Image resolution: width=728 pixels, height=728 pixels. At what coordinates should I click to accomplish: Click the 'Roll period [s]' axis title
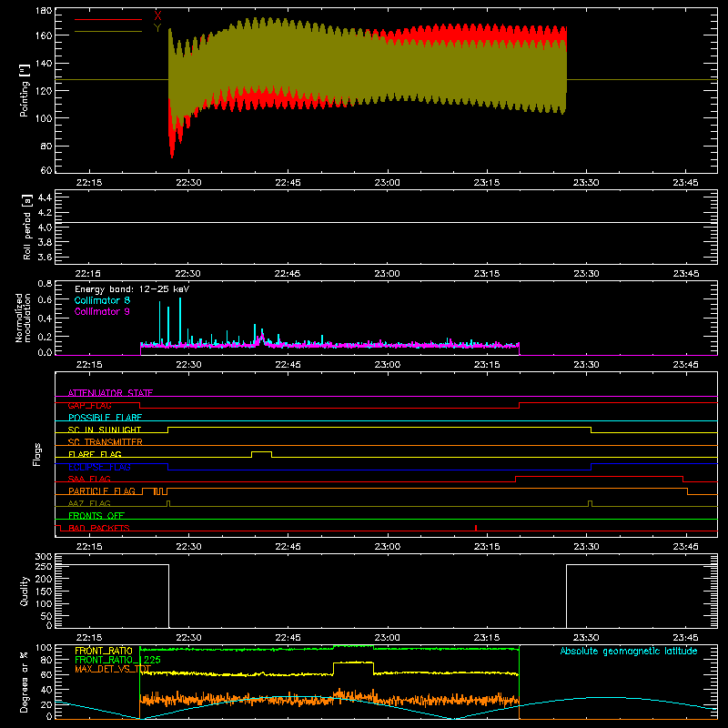click(x=26, y=227)
